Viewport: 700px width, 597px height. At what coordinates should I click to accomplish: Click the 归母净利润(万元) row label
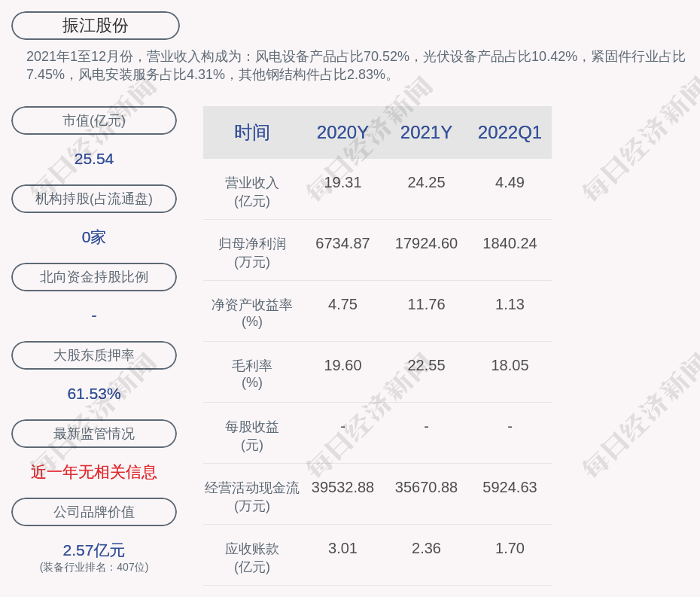pos(252,253)
